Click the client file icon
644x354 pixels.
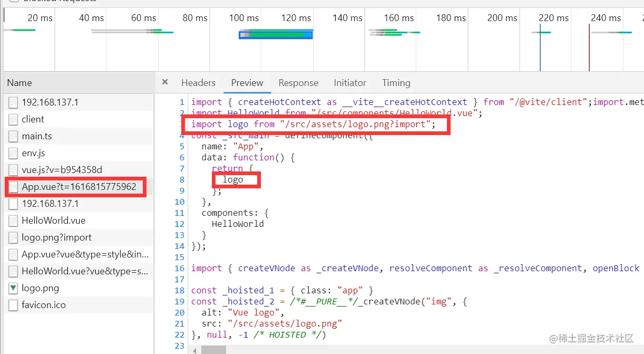pos(13,119)
